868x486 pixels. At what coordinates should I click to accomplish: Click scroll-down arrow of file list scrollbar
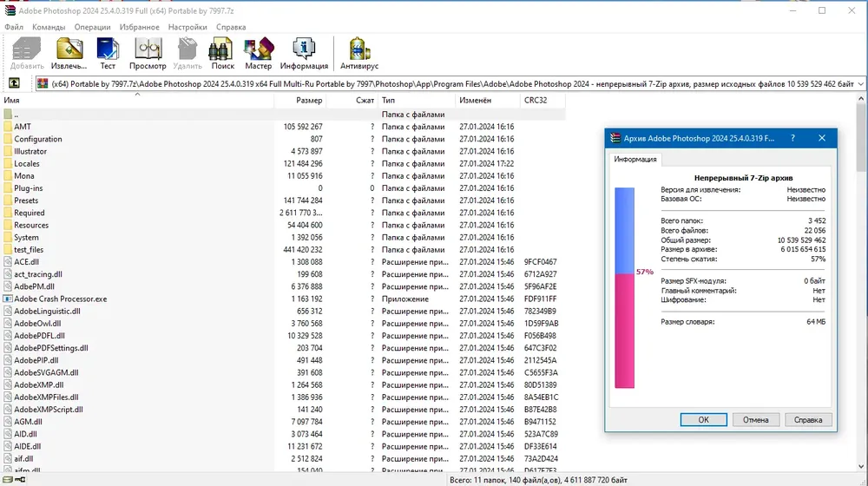point(861,467)
